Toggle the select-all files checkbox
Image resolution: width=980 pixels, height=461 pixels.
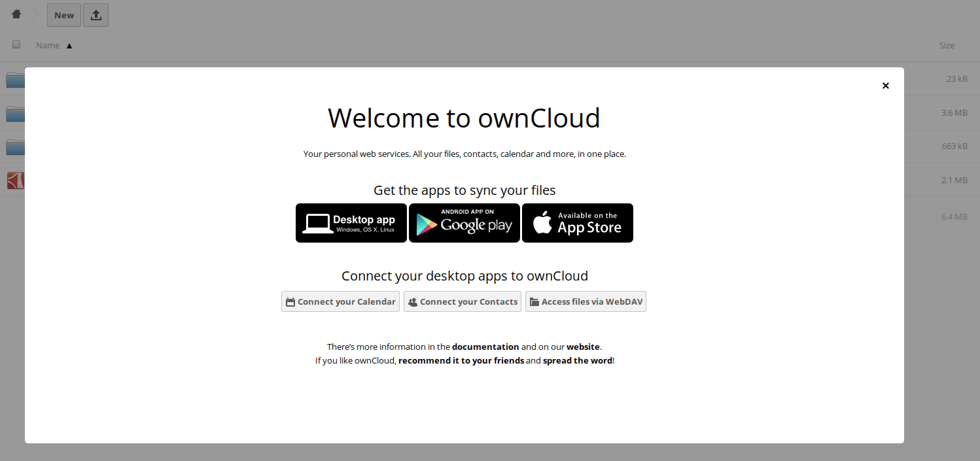pos(16,44)
